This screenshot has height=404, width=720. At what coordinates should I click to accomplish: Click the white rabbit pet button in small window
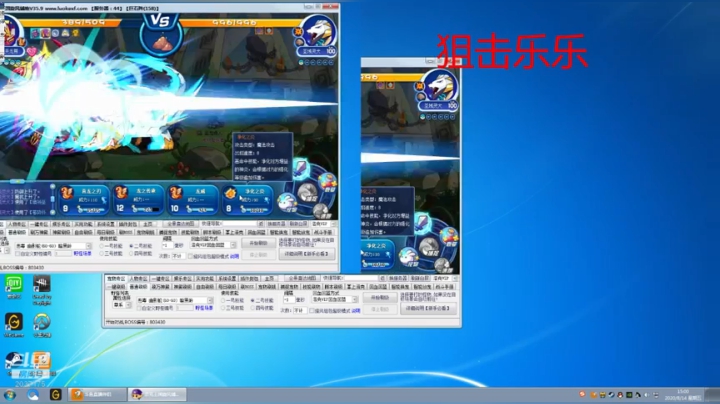point(408,257)
